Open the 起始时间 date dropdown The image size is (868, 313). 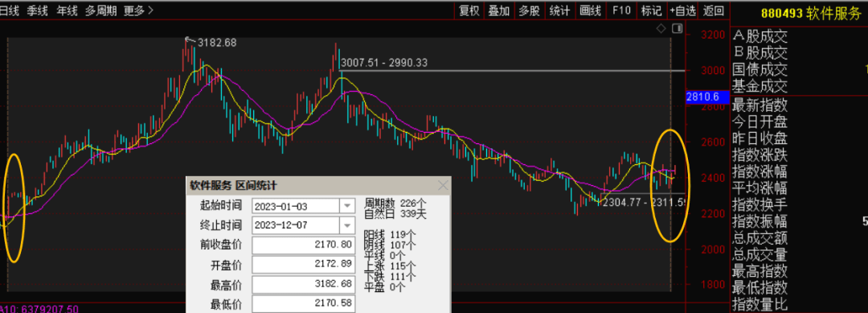click(347, 206)
